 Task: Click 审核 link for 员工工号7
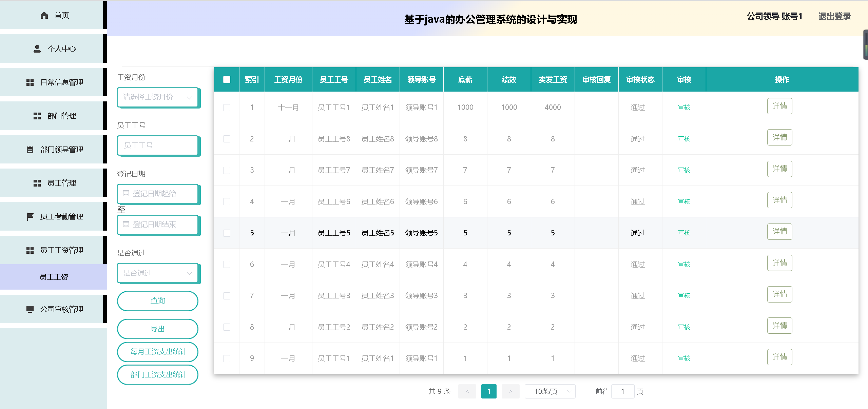[684, 170]
